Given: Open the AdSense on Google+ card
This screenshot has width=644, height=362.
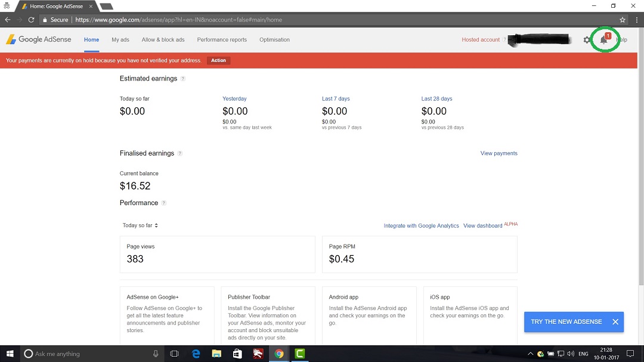Looking at the screenshot, I should point(167,315).
